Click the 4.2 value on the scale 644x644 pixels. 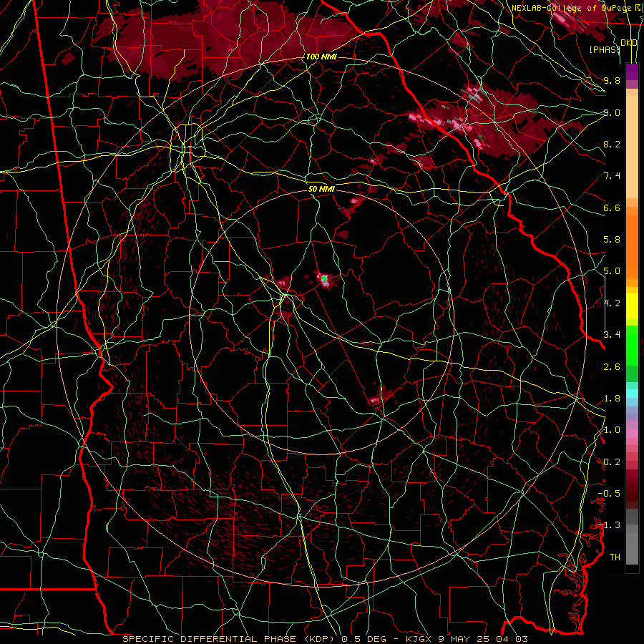point(612,303)
